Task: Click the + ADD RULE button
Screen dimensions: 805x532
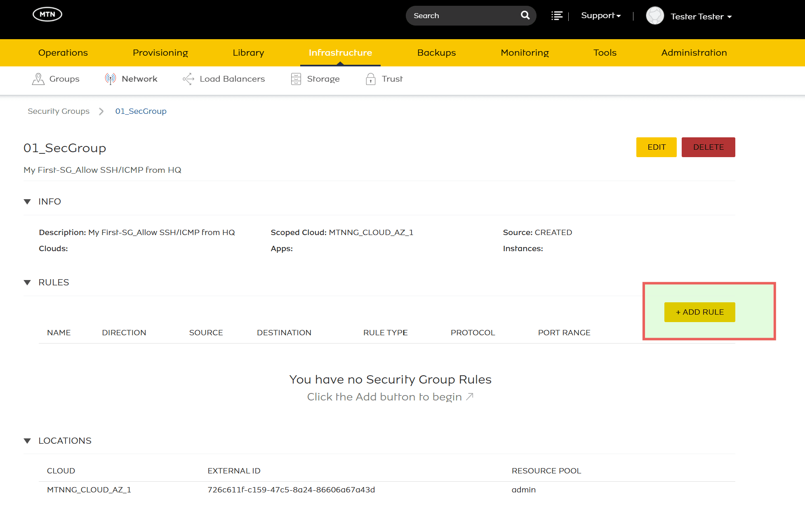Action: [700, 312]
